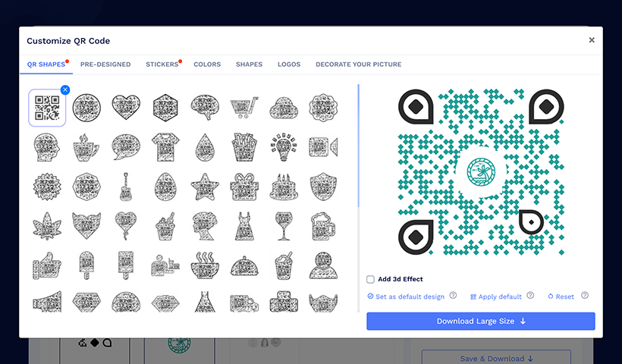Choose the cupcake QR shape
This screenshot has height=364, width=622.
coord(165,226)
